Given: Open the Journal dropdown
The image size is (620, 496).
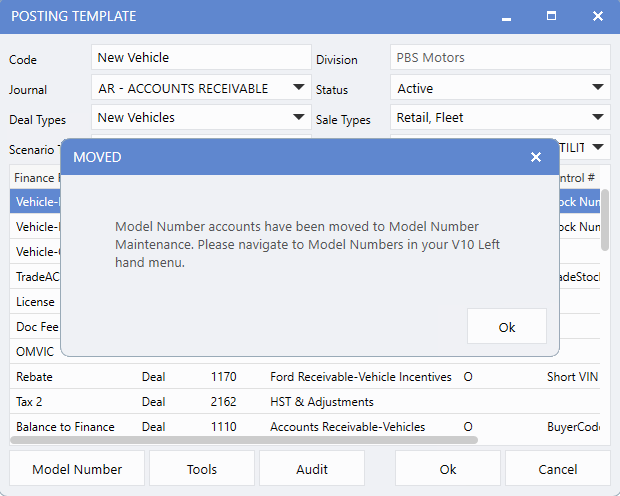Looking at the screenshot, I should tap(299, 88).
